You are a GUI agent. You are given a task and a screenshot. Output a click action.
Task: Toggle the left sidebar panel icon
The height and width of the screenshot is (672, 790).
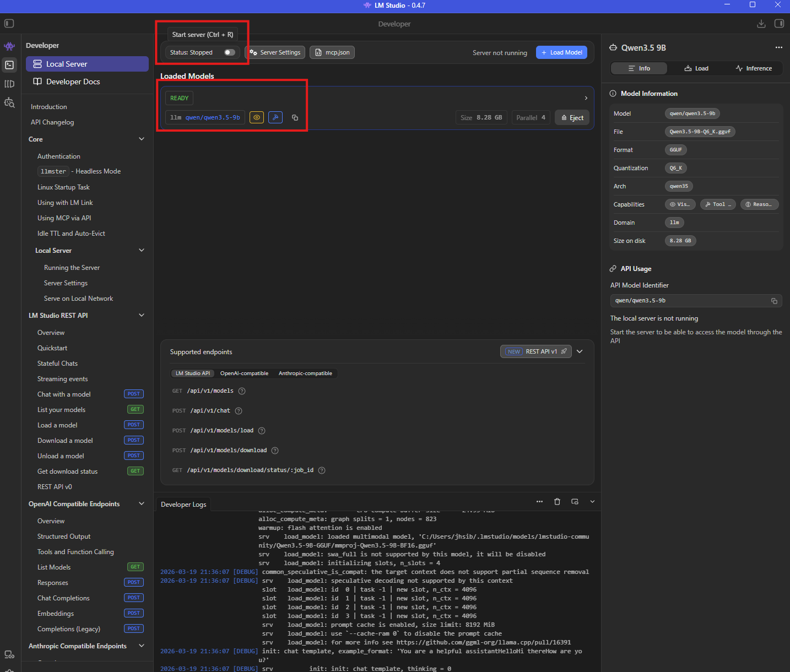pyautogui.click(x=9, y=24)
